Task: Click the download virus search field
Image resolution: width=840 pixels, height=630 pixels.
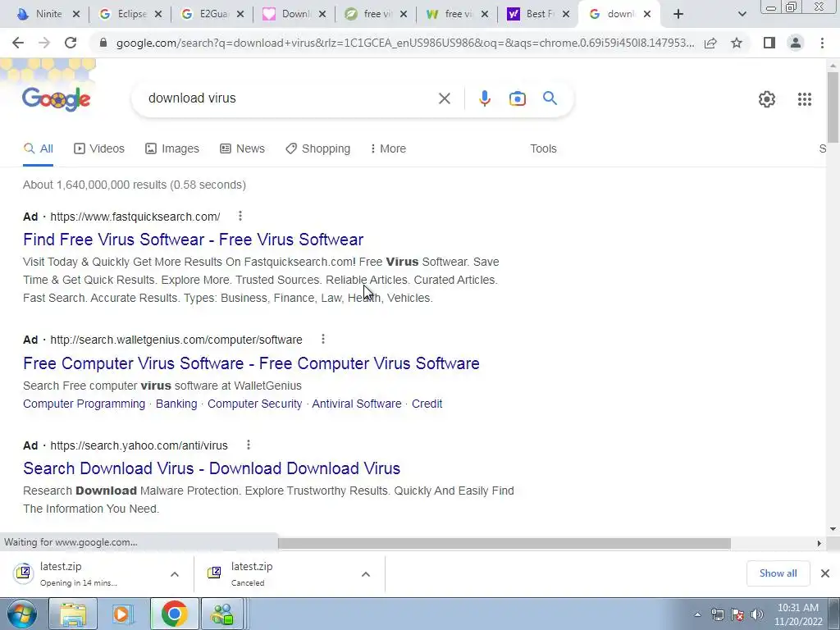Action: click(x=290, y=98)
